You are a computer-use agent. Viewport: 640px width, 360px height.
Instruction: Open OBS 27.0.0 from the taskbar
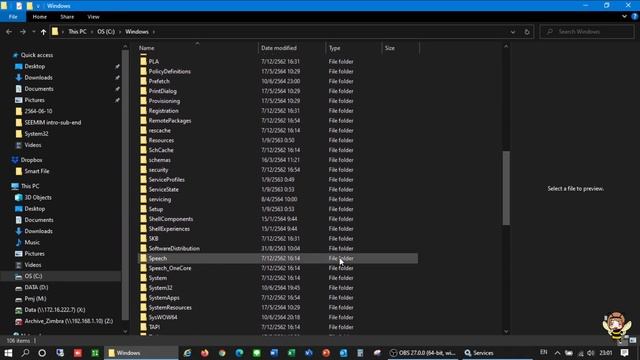422,353
